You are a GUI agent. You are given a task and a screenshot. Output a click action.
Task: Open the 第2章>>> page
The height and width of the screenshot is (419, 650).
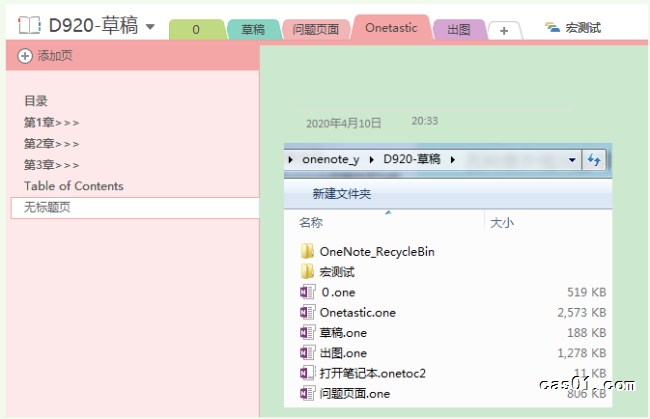tap(51, 143)
